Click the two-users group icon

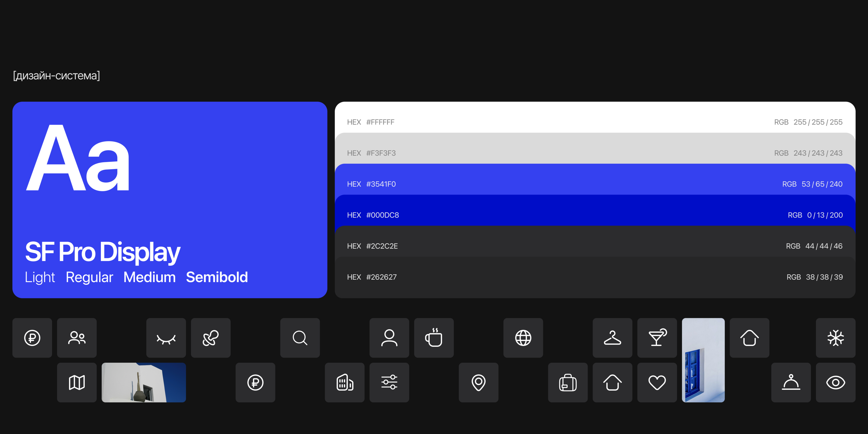point(77,338)
